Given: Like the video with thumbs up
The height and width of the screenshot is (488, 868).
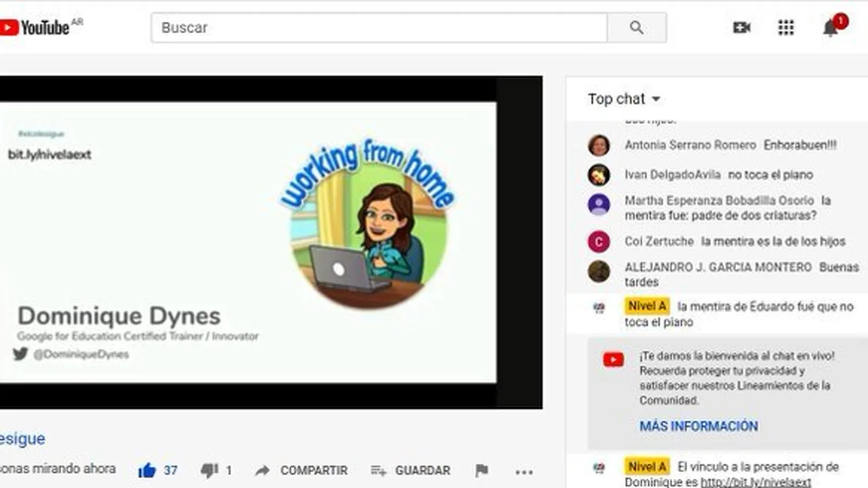Looking at the screenshot, I should coord(147,470).
